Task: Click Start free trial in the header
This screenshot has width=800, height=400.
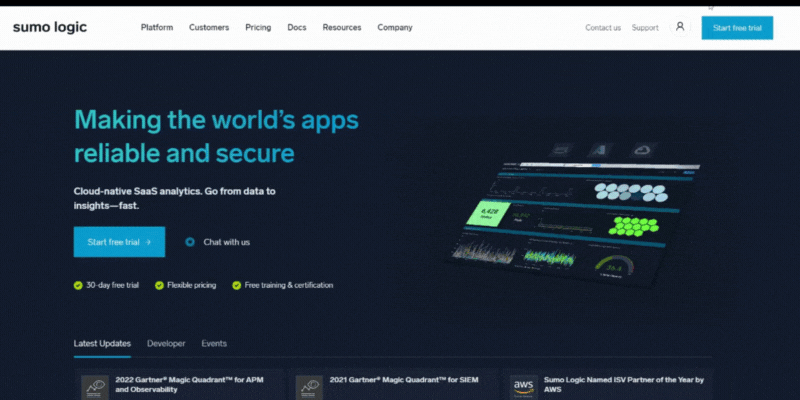Action: pyautogui.click(x=737, y=28)
